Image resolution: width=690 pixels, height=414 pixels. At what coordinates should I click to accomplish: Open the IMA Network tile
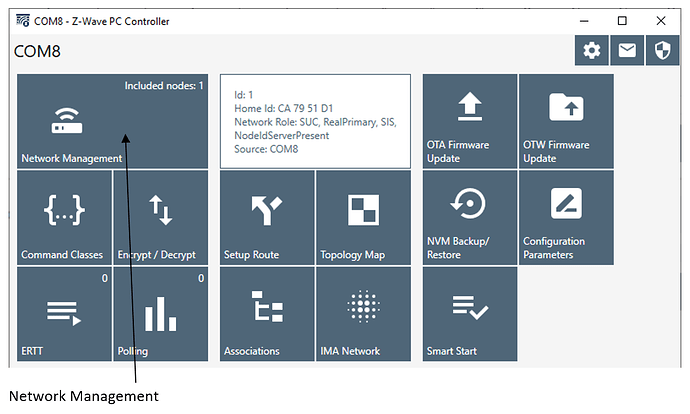[x=363, y=313]
